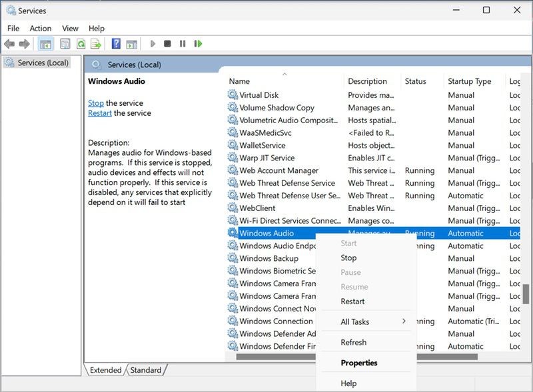Viewport: 533px width, 392px height.
Task: Click gear icon beside Windows Audio
Action: (233, 233)
